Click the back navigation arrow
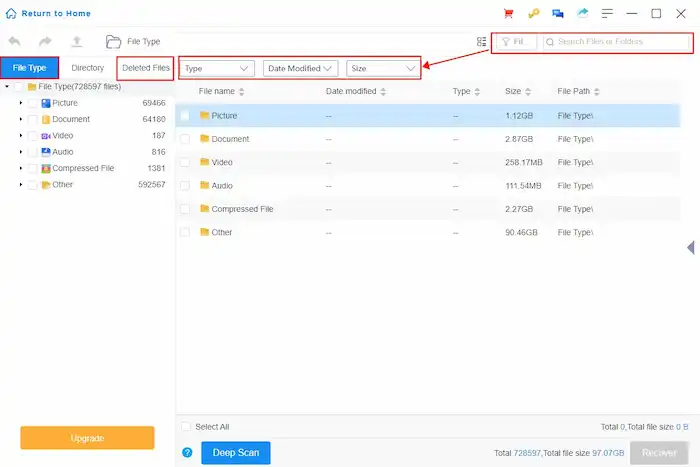 coord(15,42)
